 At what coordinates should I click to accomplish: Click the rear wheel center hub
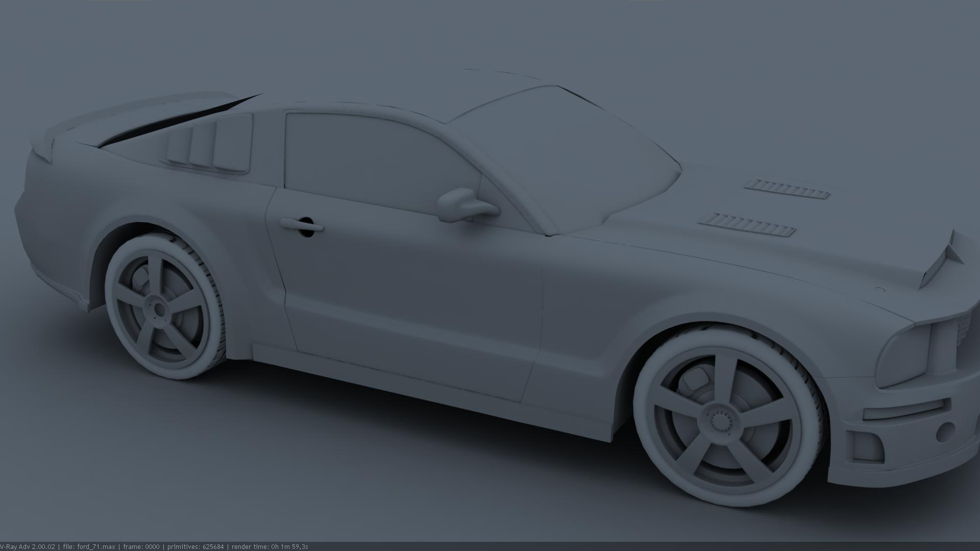tap(158, 309)
